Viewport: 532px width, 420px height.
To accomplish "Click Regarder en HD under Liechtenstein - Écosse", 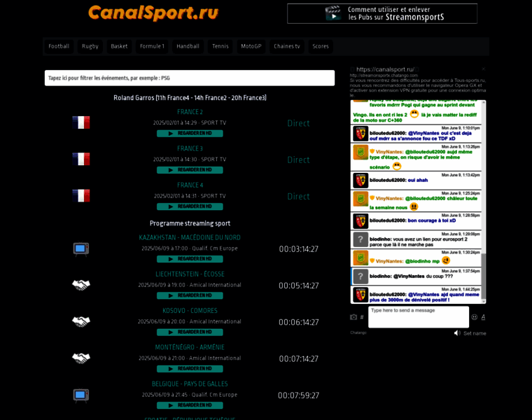I will [x=190, y=295].
